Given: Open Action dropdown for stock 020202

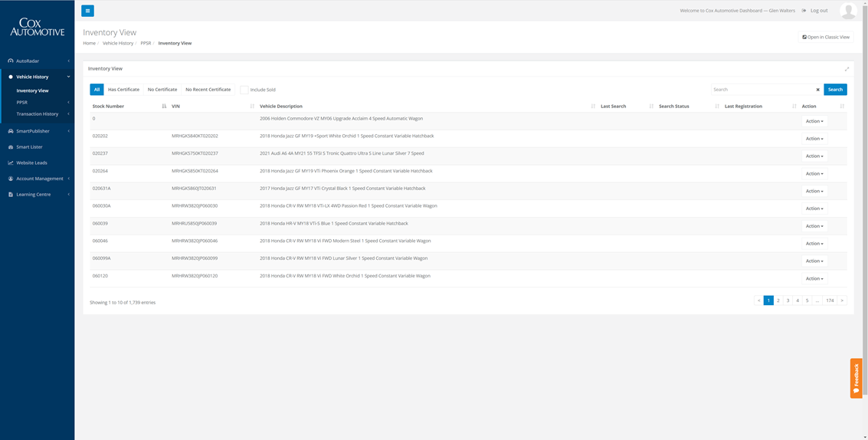Looking at the screenshot, I should 814,139.
